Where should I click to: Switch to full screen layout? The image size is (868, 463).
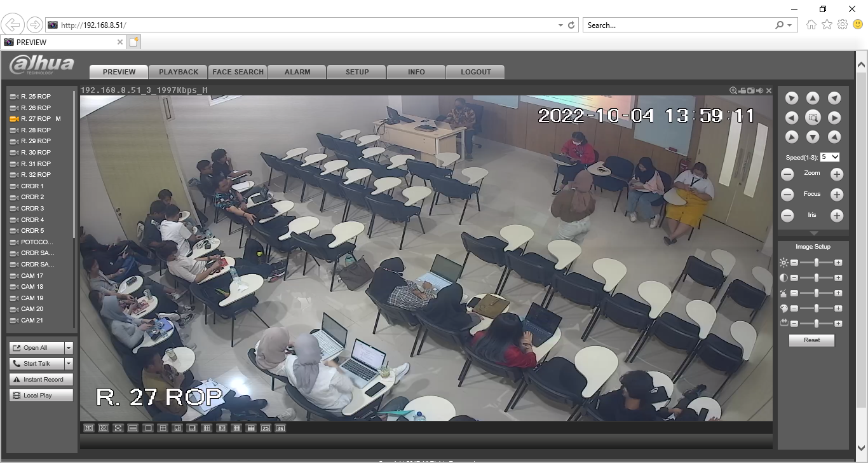[118, 428]
